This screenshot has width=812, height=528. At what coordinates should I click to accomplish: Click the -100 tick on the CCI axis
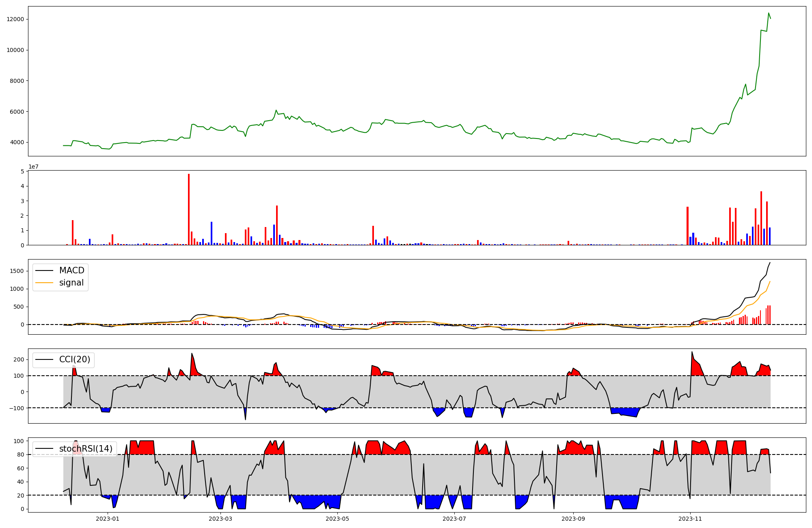[17, 408]
